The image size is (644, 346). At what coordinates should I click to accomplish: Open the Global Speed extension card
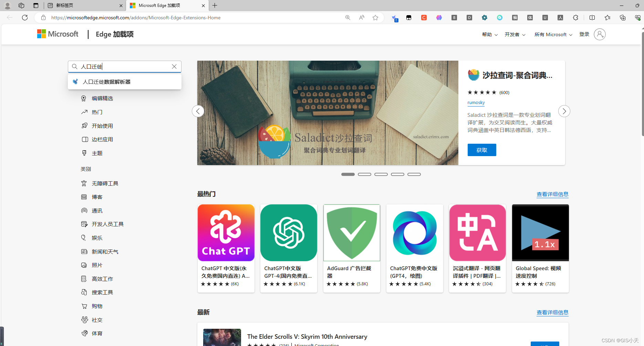pyautogui.click(x=540, y=248)
